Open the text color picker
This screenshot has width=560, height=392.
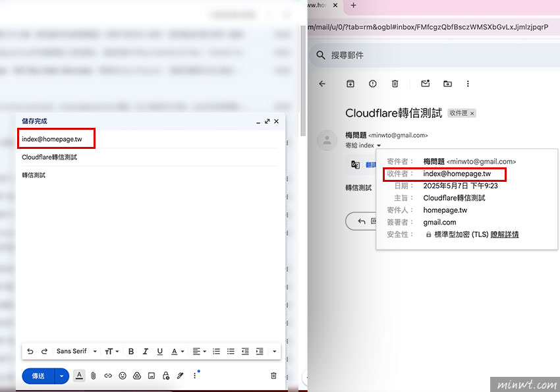177,352
